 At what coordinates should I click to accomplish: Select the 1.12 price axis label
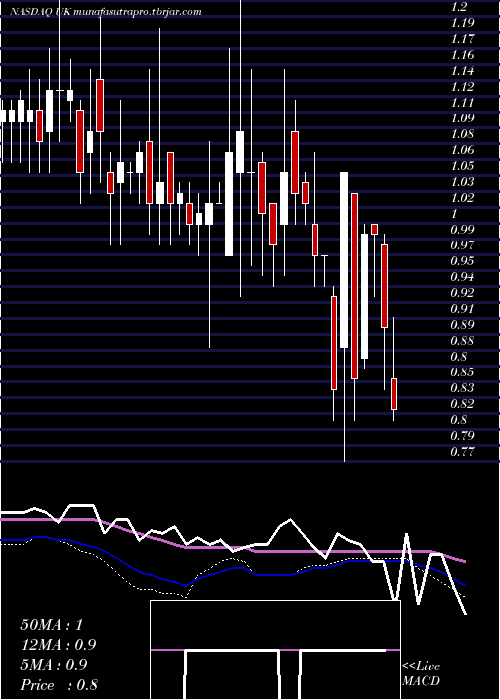coord(462,87)
